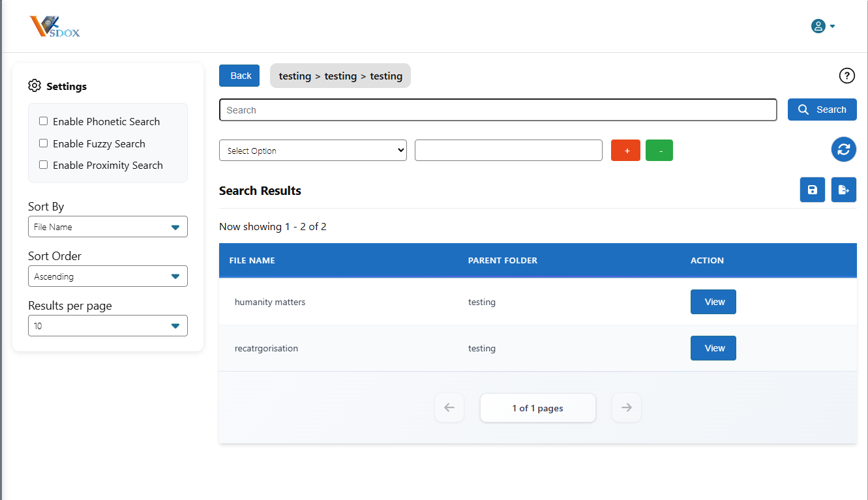Enable Proximity Search checkbox
The height and width of the screenshot is (500, 868).
(44, 165)
